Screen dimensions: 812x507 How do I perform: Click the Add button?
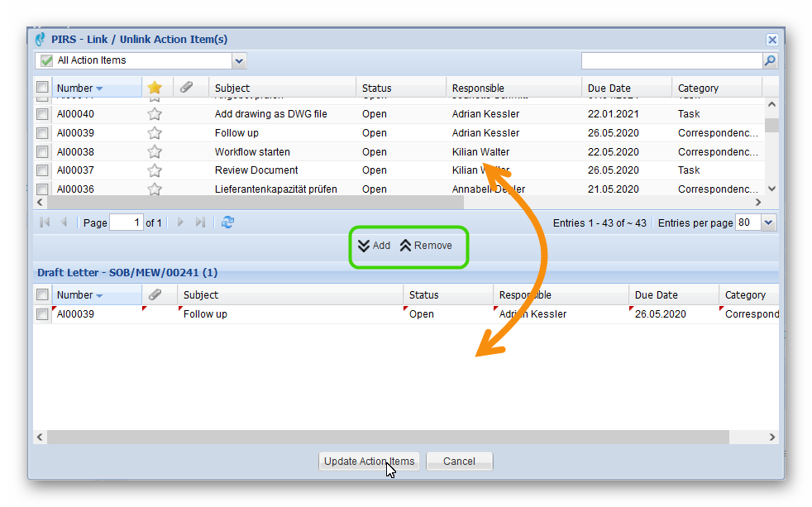[x=374, y=246]
